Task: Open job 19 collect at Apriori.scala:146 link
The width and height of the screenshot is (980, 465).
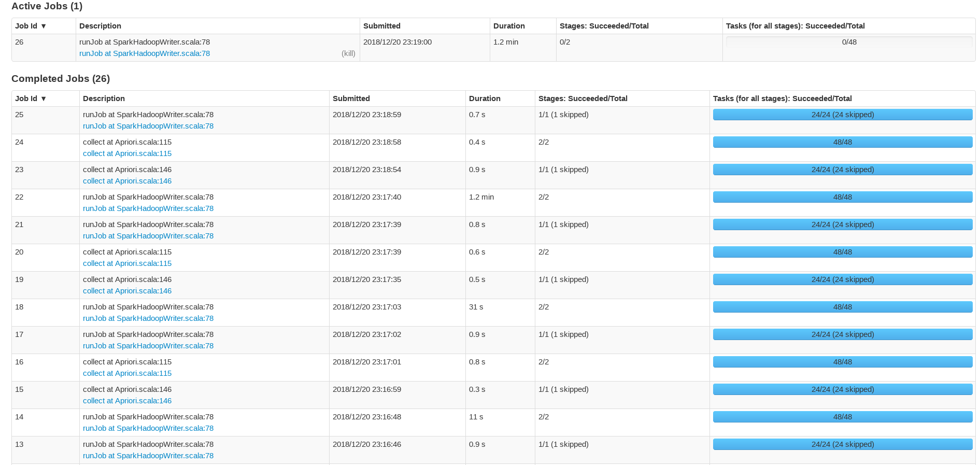Action: pyautogui.click(x=127, y=291)
